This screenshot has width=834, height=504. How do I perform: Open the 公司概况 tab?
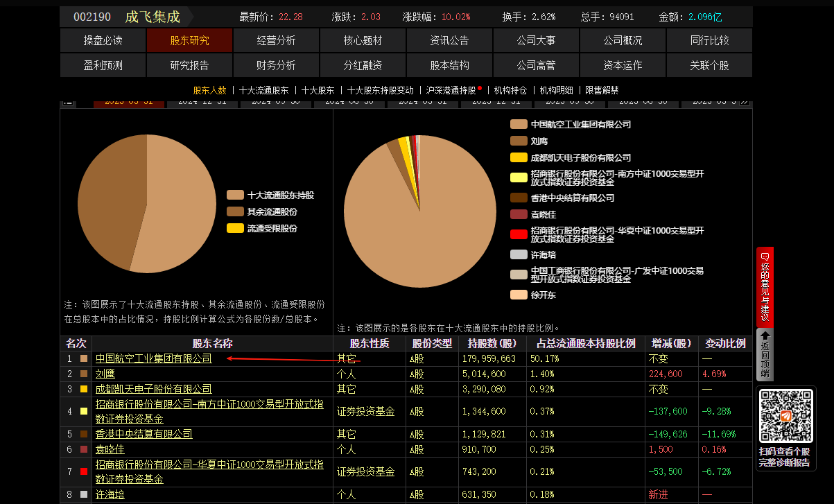coord(623,41)
